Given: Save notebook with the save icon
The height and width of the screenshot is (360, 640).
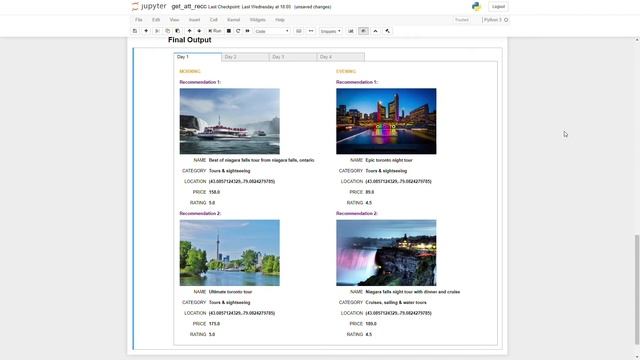Looking at the screenshot, I should (x=135, y=31).
